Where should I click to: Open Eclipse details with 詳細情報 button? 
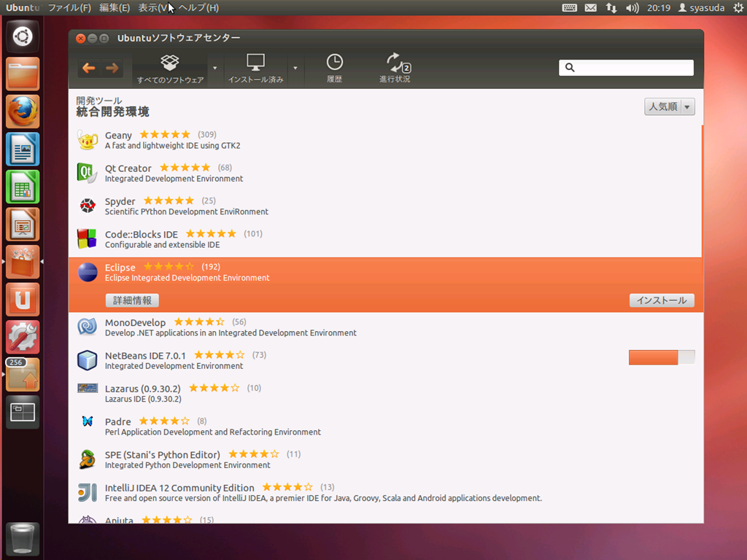pos(132,300)
